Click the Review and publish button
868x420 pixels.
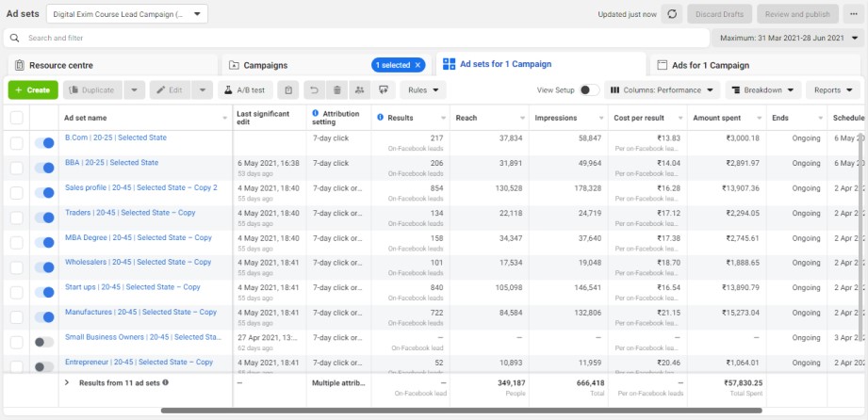pos(797,14)
